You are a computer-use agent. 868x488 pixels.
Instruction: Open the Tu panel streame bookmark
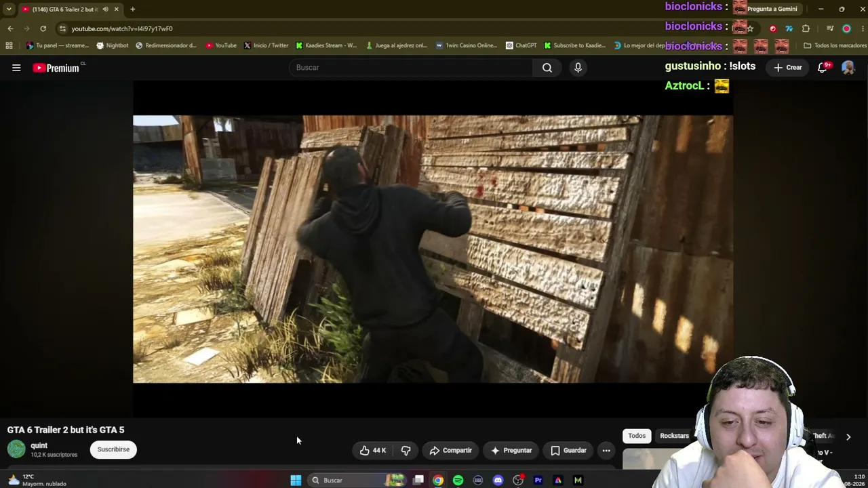(58, 45)
